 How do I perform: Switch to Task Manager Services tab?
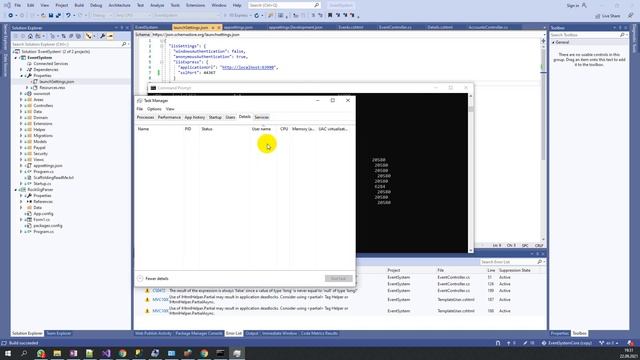(x=261, y=117)
